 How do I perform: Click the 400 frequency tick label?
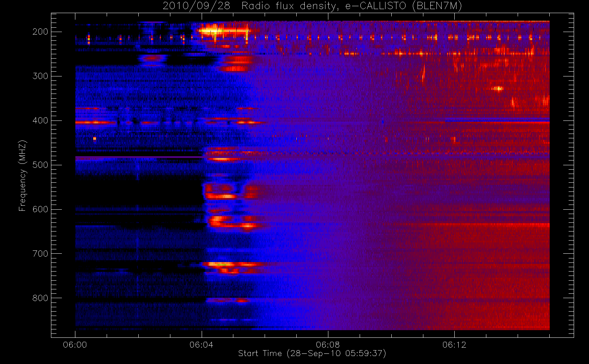pos(40,120)
